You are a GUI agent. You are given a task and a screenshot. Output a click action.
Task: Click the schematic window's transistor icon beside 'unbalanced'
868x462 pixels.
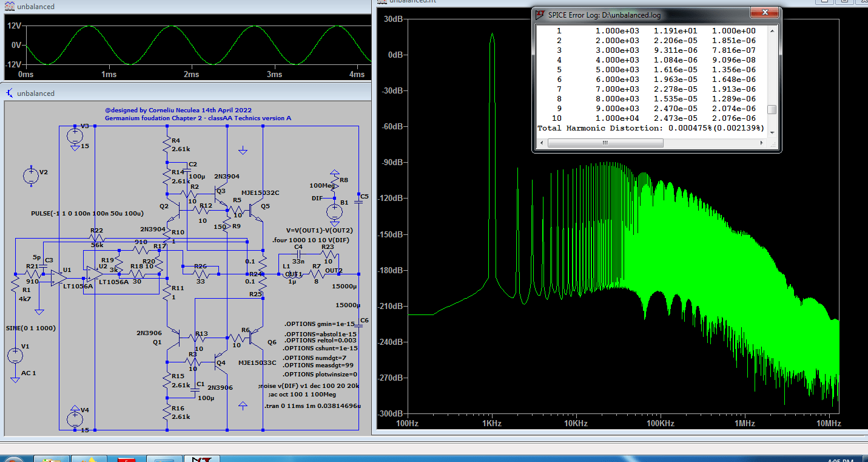(9, 93)
